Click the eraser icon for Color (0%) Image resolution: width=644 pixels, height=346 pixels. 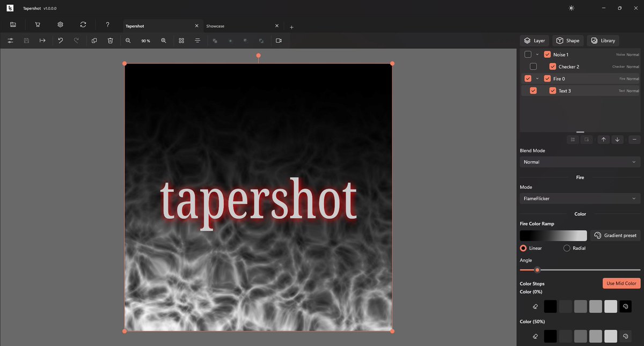(x=535, y=306)
